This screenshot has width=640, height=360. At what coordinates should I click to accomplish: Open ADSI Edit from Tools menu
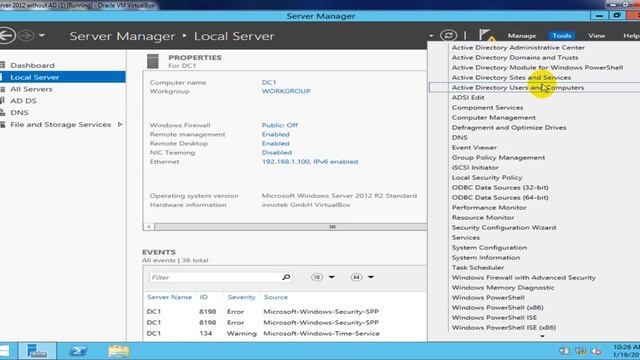[468, 98]
